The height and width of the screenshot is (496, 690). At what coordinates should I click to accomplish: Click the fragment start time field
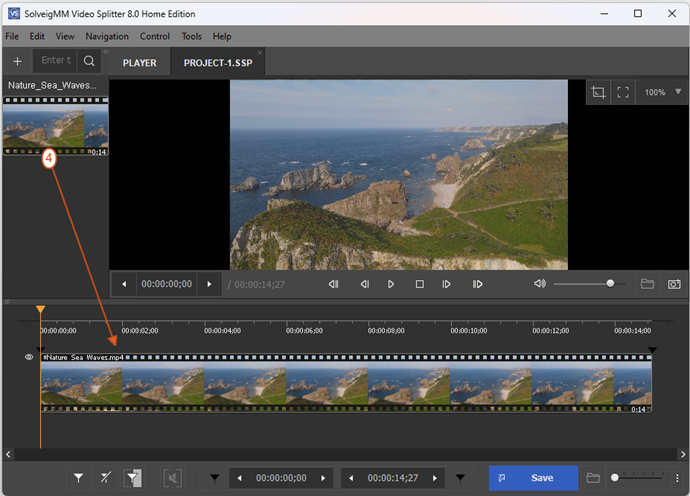pos(281,478)
